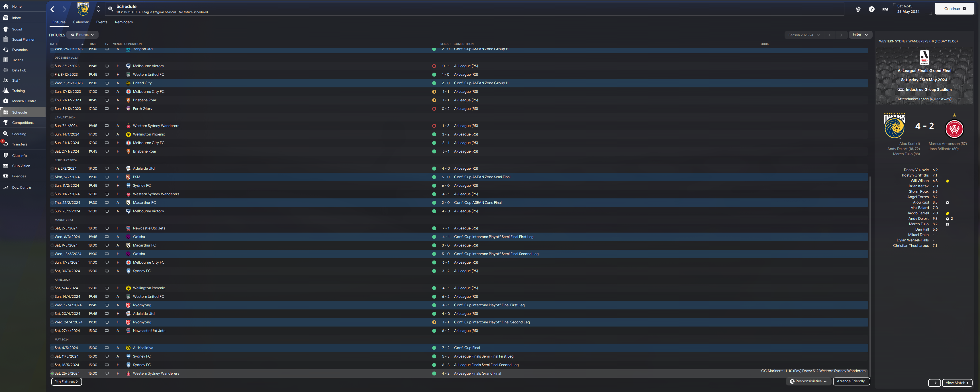Click Arrange Friendly button
The image size is (980, 392).
point(851,381)
